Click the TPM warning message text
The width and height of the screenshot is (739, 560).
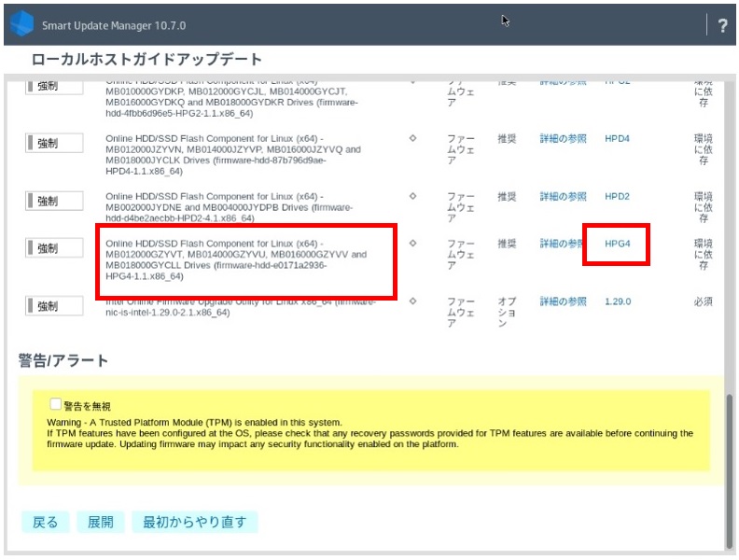pyautogui.click(x=370, y=433)
